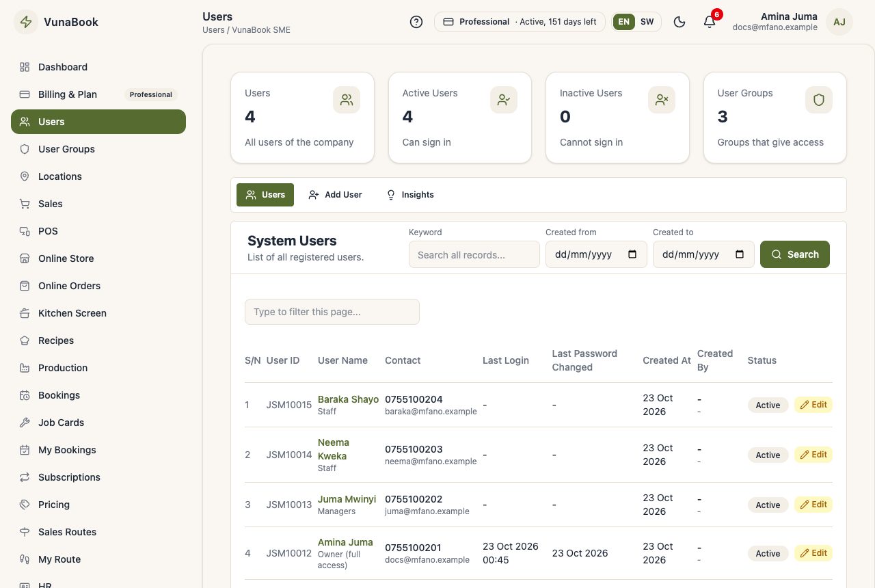
Task: Edit user Neema Kweka
Action: [813, 455]
